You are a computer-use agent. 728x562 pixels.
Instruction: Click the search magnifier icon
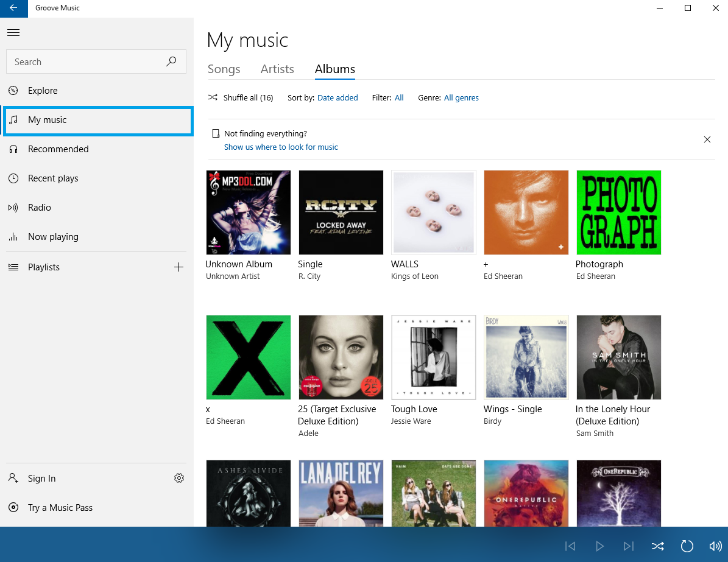tap(171, 61)
